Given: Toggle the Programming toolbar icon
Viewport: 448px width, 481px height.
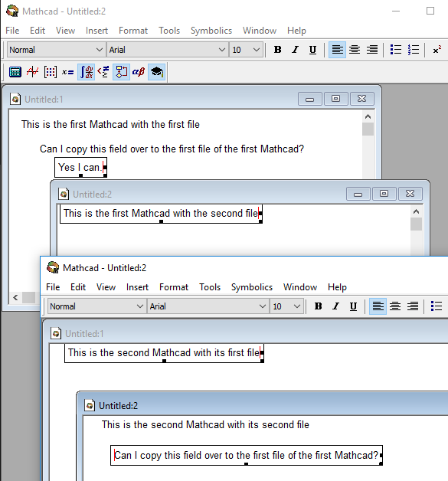Looking at the screenshot, I should (x=122, y=72).
